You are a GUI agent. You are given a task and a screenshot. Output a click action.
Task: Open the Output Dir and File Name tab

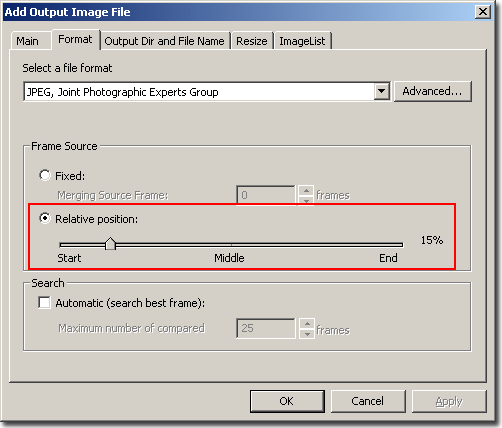click(x=165, y=41)
